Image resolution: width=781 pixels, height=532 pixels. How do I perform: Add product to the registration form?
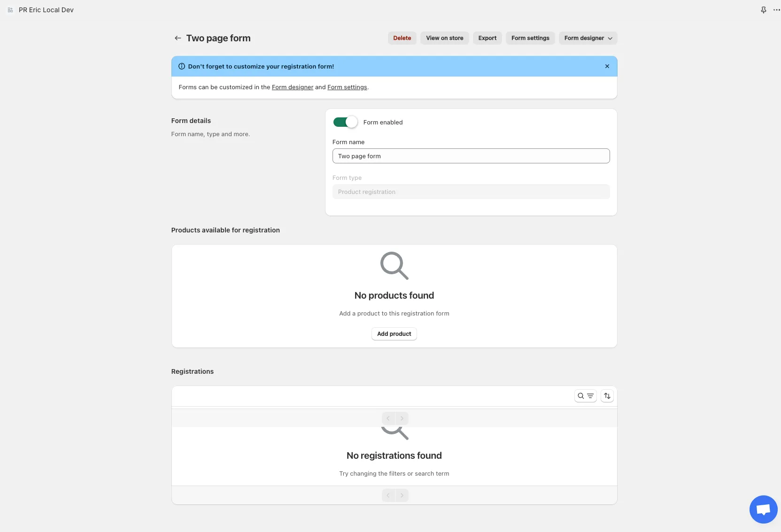point(394,334)
